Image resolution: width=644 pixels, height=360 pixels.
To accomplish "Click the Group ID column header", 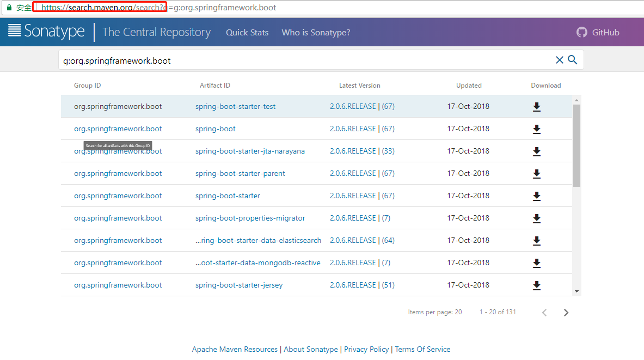I will 87,86.
